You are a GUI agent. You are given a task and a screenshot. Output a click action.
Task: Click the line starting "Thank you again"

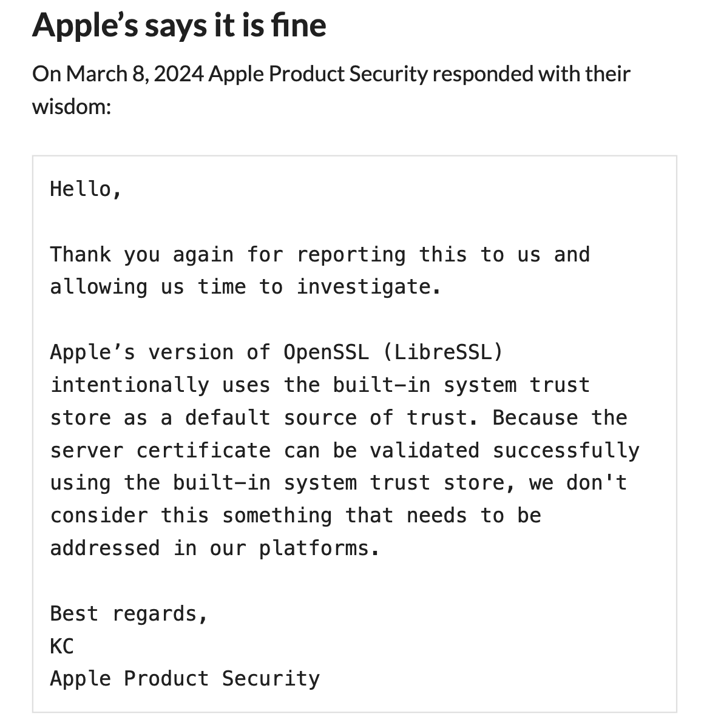tap(319, 255)
